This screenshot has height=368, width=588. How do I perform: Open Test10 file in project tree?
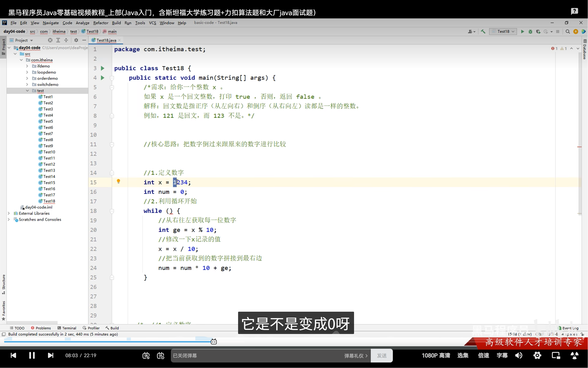[49, 152]
